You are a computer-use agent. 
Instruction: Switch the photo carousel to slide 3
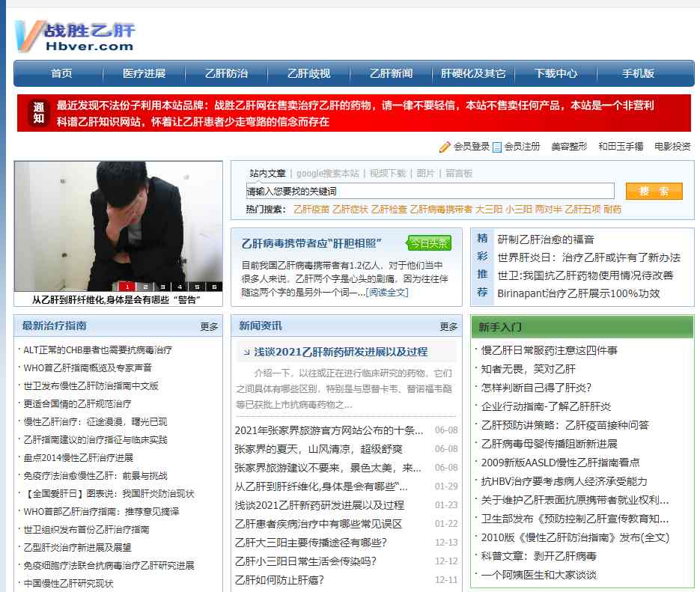[162, 286]
